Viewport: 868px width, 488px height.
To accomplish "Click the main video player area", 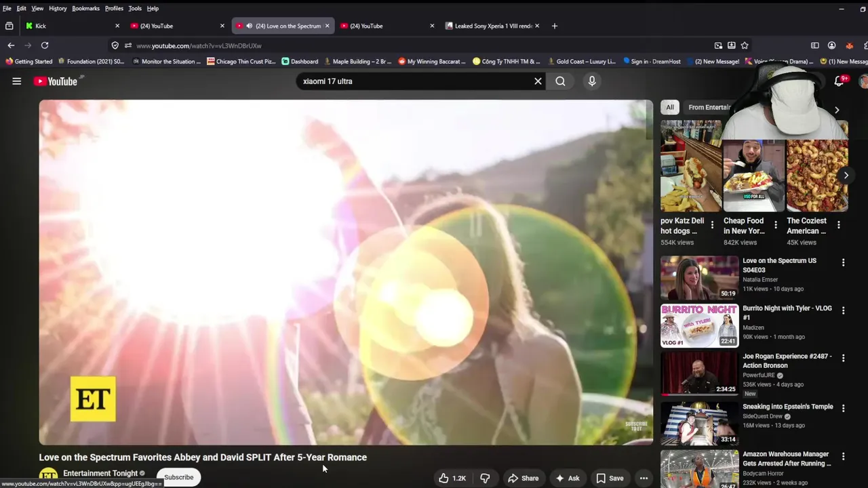I will click(346, 272).
